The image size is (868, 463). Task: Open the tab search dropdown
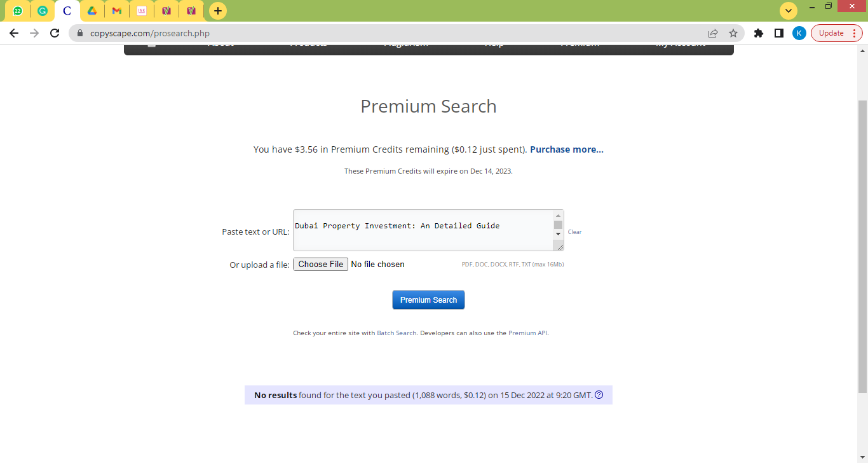click(x=789, y=11)
